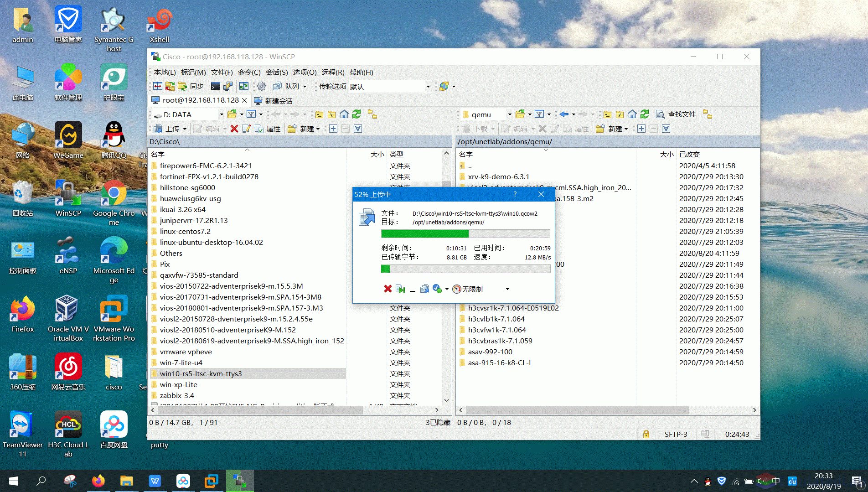Open the 标记(M) menu
Viewport: 868px width, 492px height.
click(x=193, y=73)
